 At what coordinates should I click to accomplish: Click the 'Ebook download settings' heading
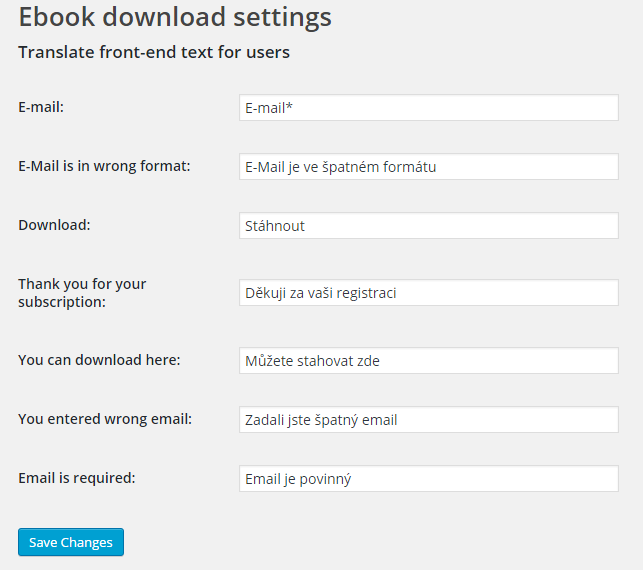175,18
